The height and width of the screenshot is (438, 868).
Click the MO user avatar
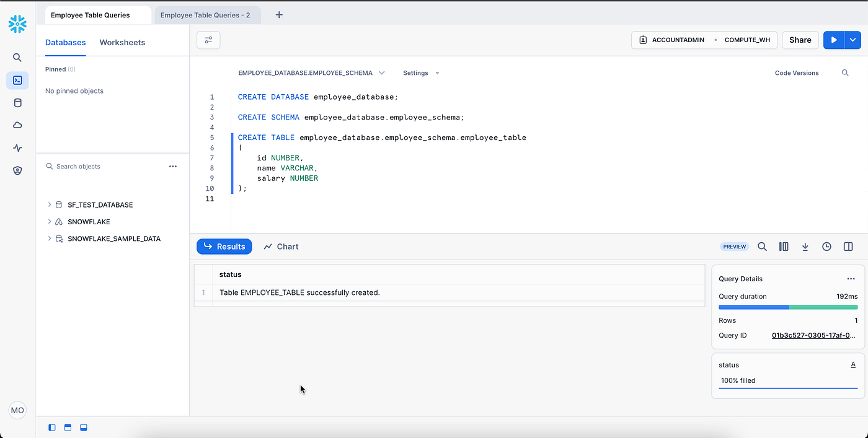point(17,410)
